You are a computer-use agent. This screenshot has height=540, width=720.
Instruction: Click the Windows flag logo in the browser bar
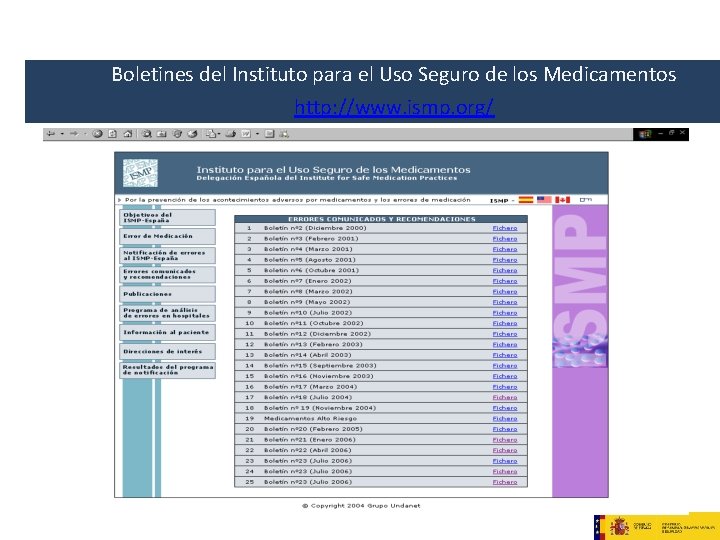point(645,134)
